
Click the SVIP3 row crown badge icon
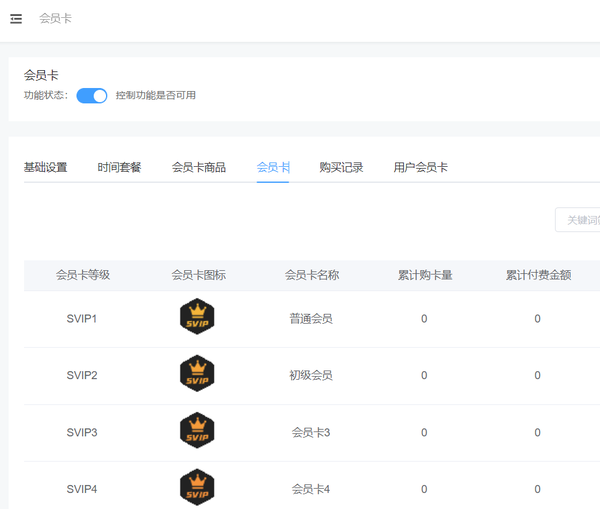pos(197,430)
